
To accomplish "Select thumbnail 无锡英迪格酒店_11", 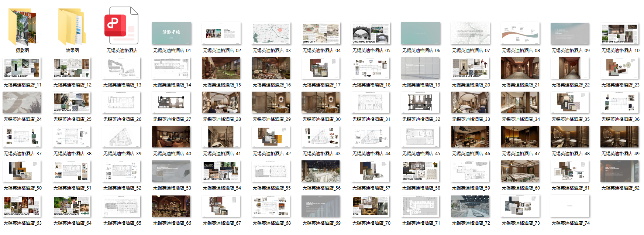I will [22, 68].
